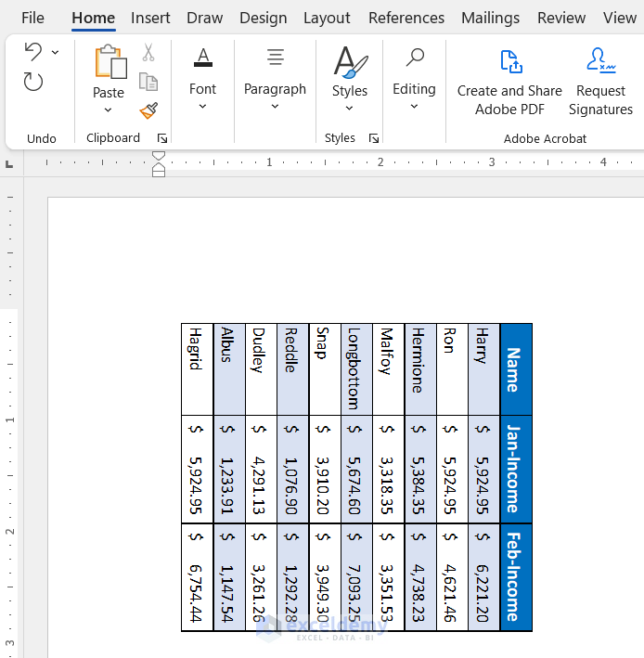Click the 7,093.25 Feb-Income value

point(354,593)
